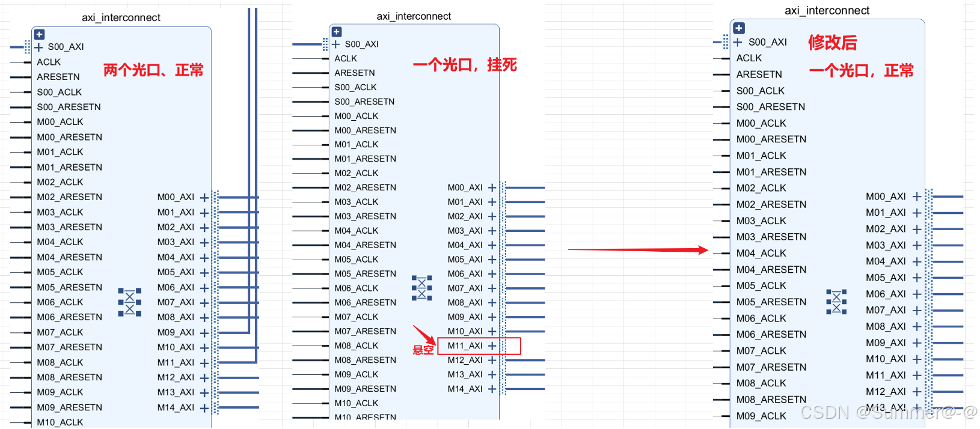
Task: Select M09_ARESETN port in the middle block
Action: 366,389
